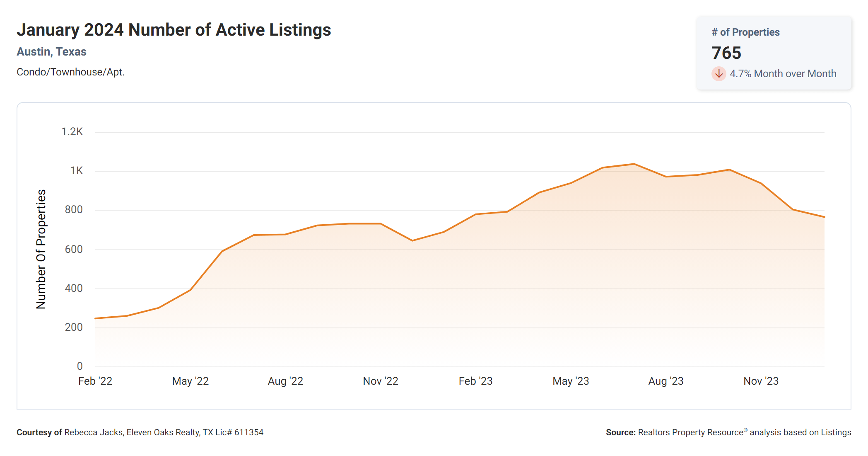Click the Austin, Texas location subtitle
The image size is (868, 456).
coord(51,52)
